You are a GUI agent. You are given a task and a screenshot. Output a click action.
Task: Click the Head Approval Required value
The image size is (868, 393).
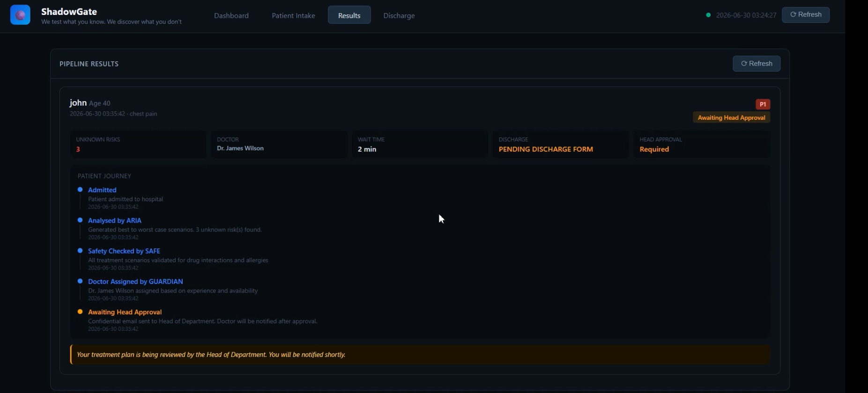654,149
